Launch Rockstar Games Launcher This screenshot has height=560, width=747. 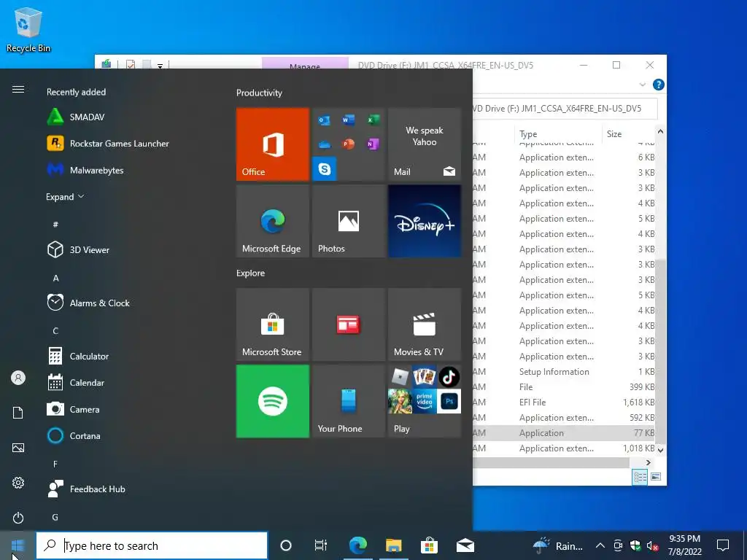[108, 144]
